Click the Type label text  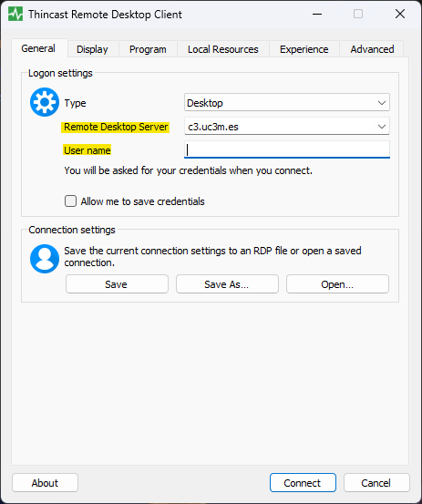(76, 103)
